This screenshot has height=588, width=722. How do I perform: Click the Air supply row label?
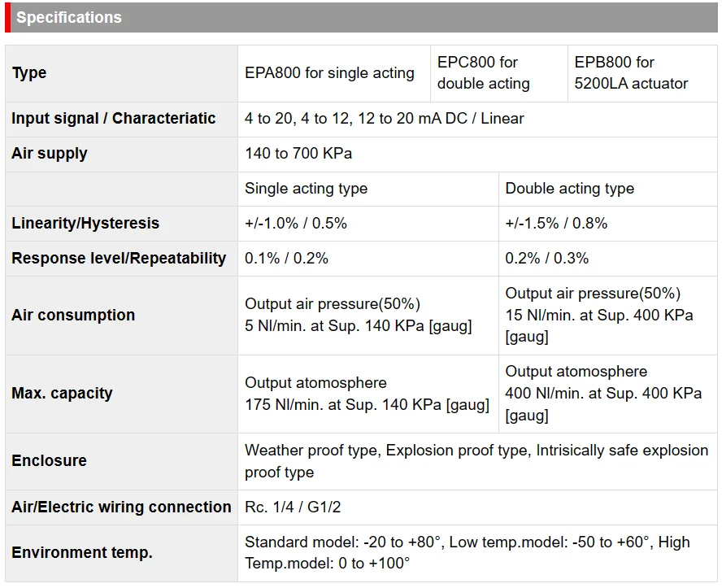pos(50,154)
